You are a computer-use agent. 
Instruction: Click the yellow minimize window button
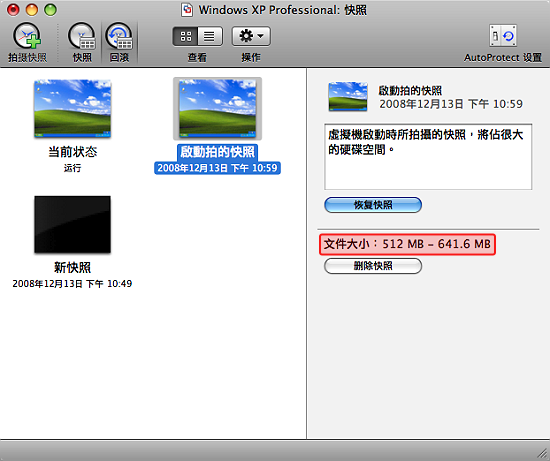coord(32,10)
